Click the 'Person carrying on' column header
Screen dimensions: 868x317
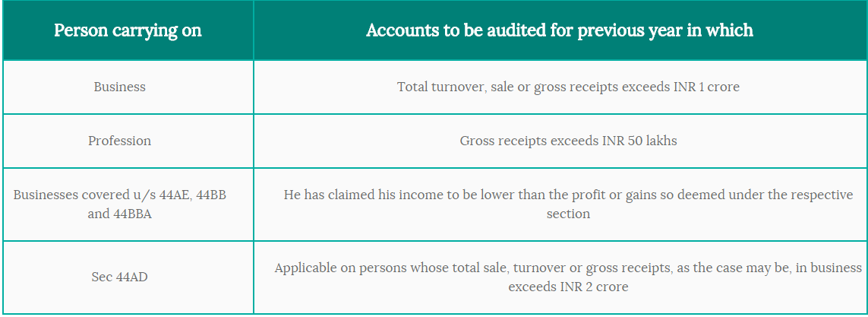click(128, 30)
